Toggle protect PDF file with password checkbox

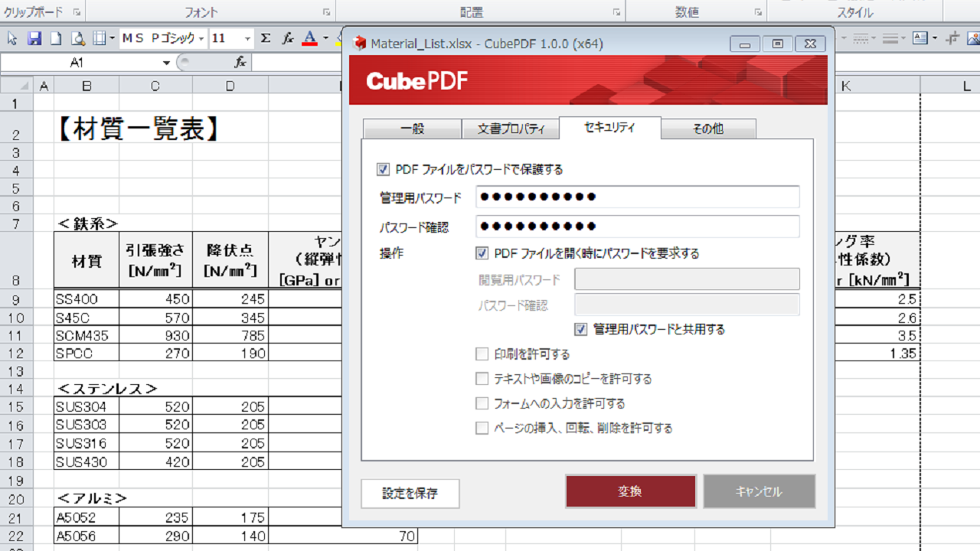(383, 169)
